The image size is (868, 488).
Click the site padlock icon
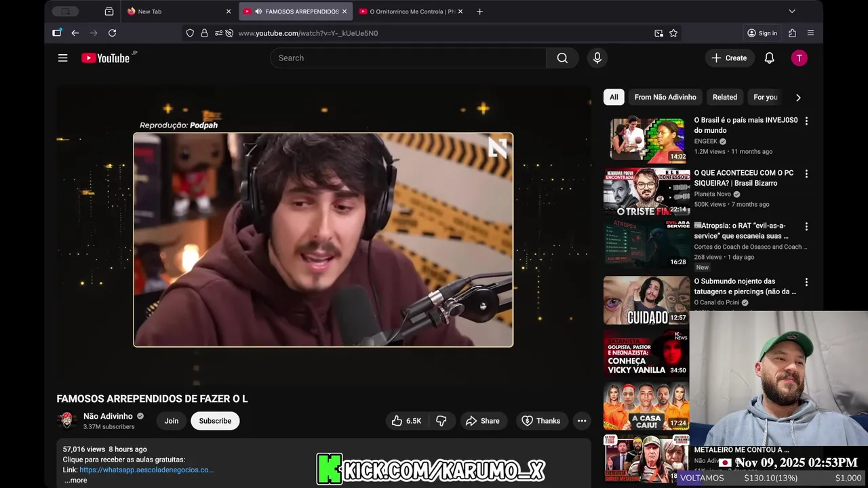tap(204, 33)
